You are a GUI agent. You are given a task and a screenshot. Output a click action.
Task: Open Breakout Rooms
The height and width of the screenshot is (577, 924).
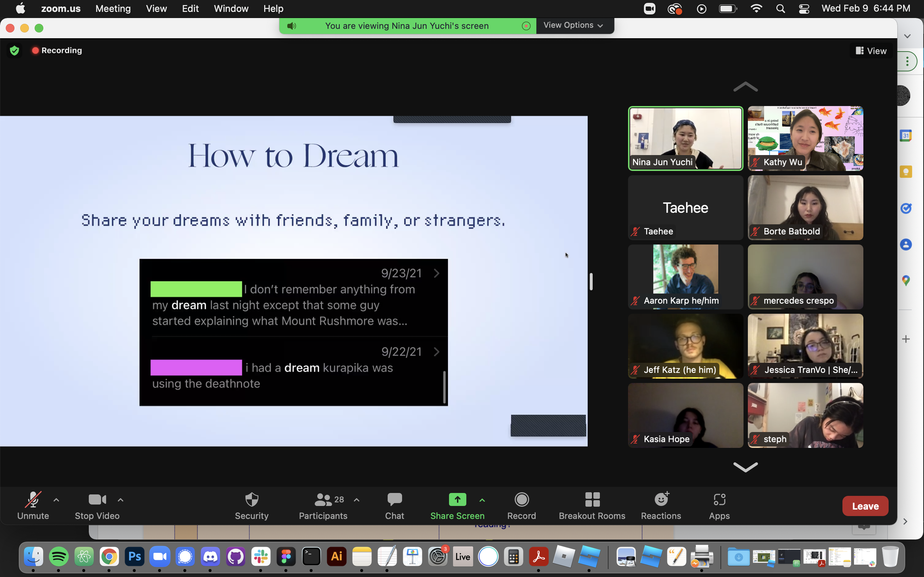[592, 506]
